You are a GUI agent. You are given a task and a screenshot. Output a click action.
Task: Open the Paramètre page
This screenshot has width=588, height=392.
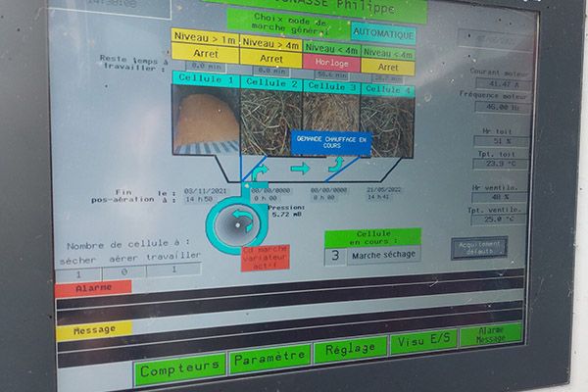point(269,360)
